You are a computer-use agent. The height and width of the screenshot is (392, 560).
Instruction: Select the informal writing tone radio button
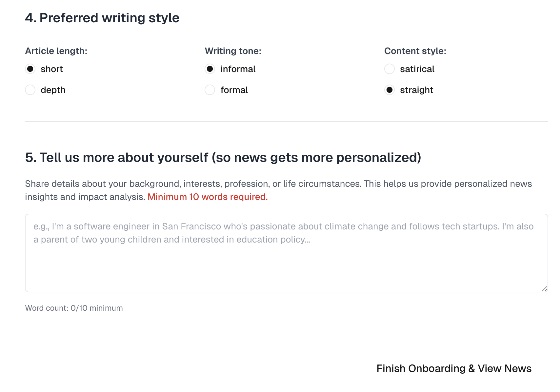coord(210,69)
